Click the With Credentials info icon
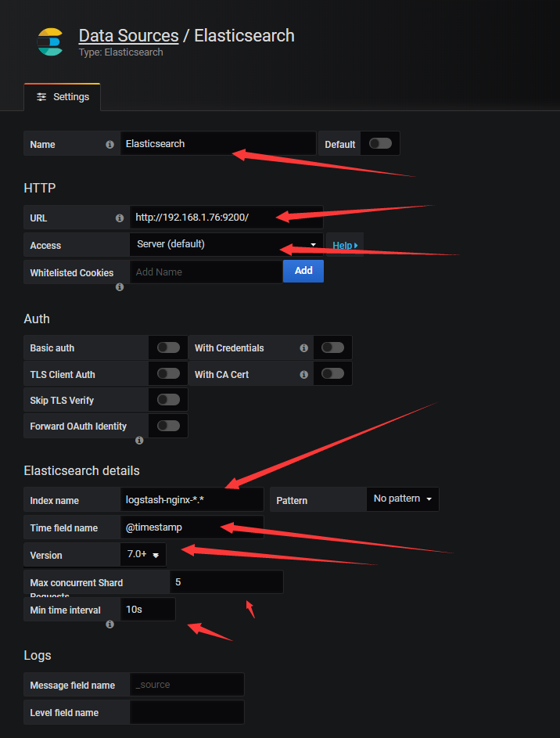The image size is (560, 738). tap(303, 347)
